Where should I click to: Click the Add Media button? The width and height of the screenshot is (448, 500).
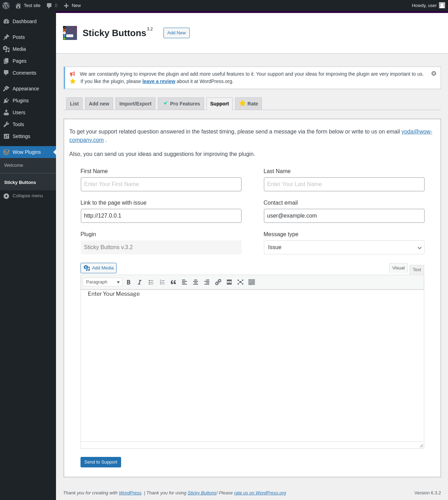98,268
